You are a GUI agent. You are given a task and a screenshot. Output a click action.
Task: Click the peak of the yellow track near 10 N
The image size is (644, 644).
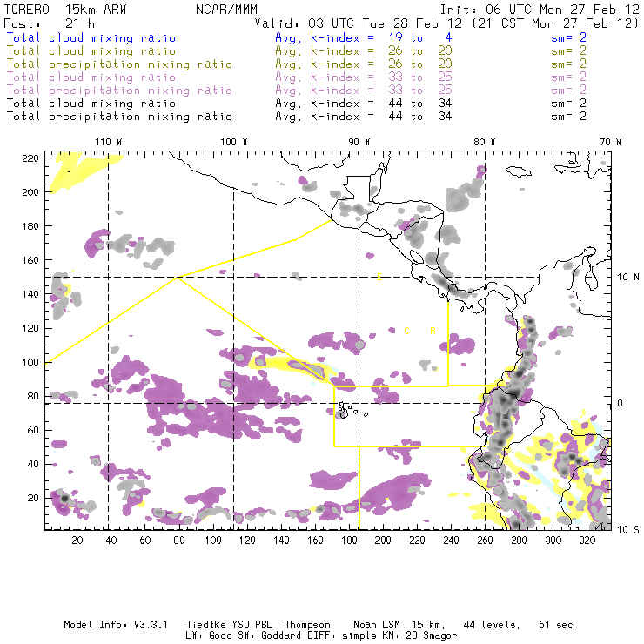point(177,278)
